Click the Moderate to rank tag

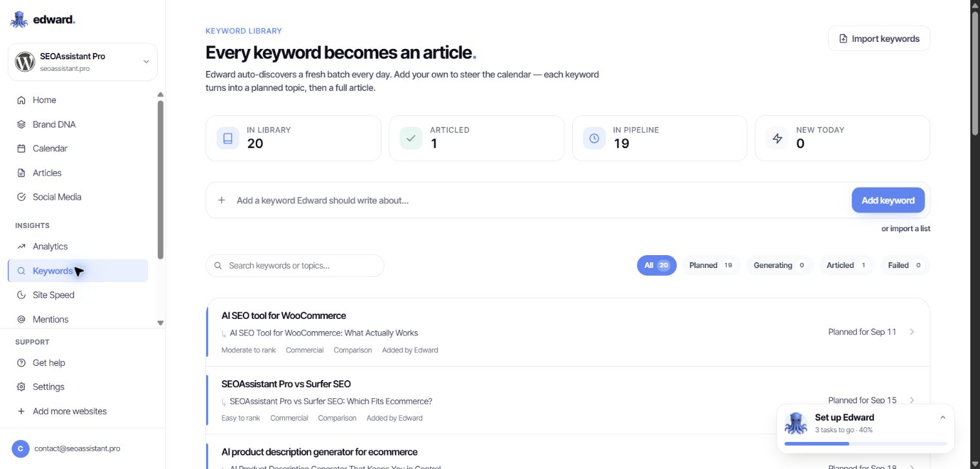click(249, 350)
